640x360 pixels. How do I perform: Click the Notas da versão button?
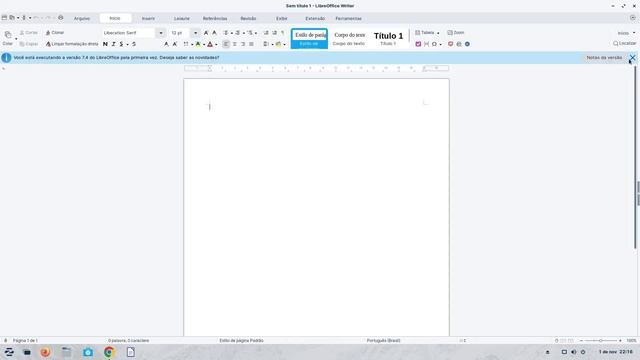[604, 58]
